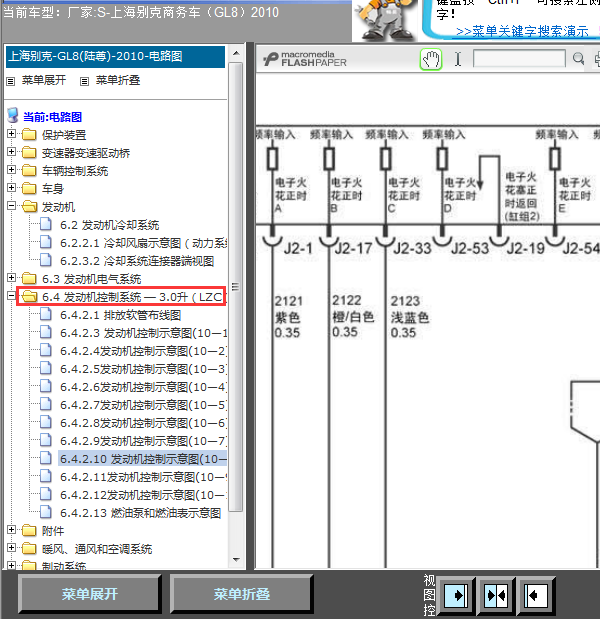Click the tree scrollbar up arrow

click(236, 53)
